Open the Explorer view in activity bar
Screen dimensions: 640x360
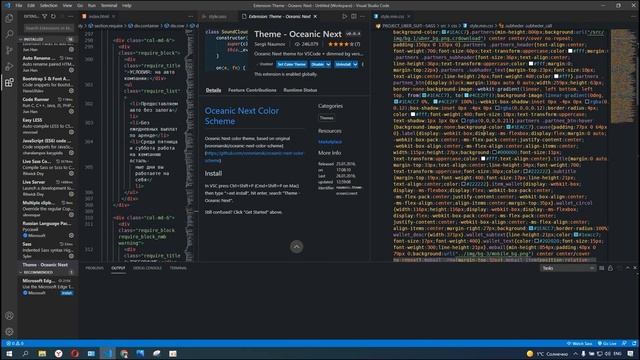click(x=9, y=18)
